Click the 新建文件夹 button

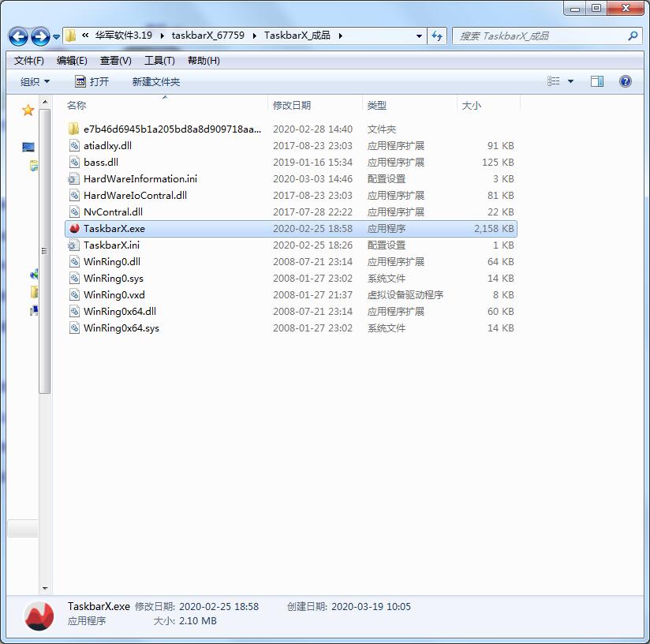click(x=156, y=81)
